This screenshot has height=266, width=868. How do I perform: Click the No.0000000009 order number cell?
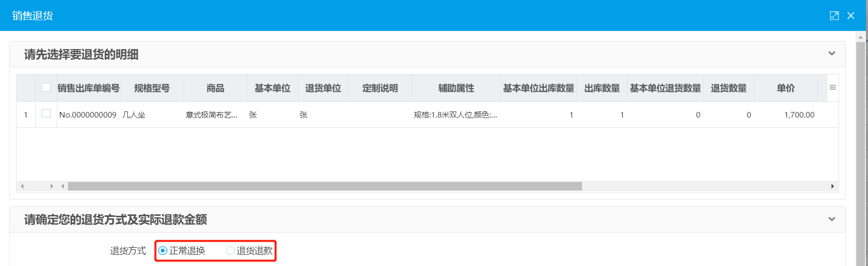[88, 115]
